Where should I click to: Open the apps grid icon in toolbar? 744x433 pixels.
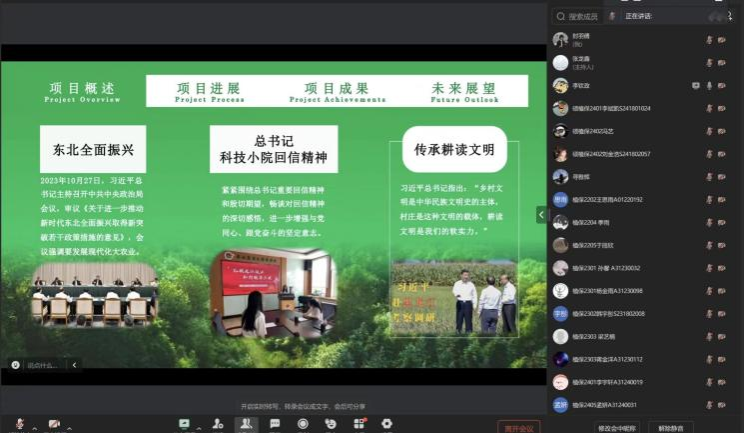[359, 424]
